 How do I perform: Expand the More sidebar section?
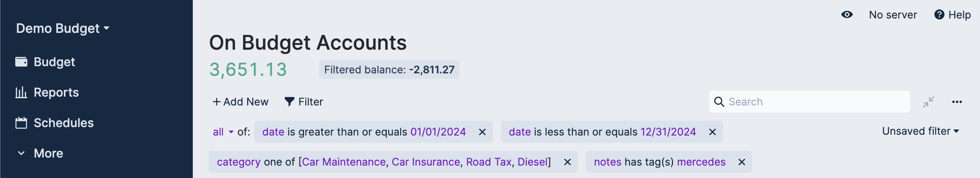(x=40, y=153)
